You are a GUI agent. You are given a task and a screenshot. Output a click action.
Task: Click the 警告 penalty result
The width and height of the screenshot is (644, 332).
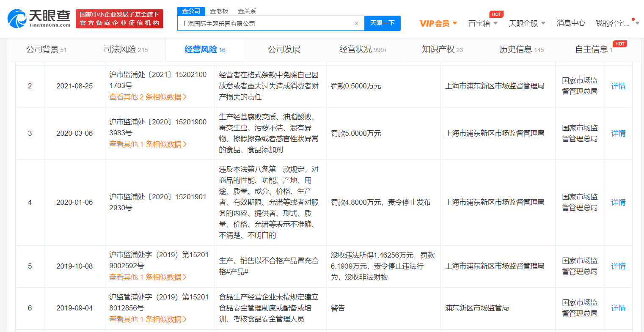click(338, 308)
